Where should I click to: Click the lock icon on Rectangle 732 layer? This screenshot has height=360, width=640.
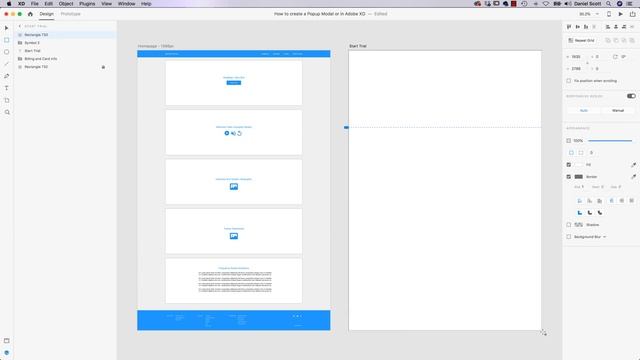103,67
